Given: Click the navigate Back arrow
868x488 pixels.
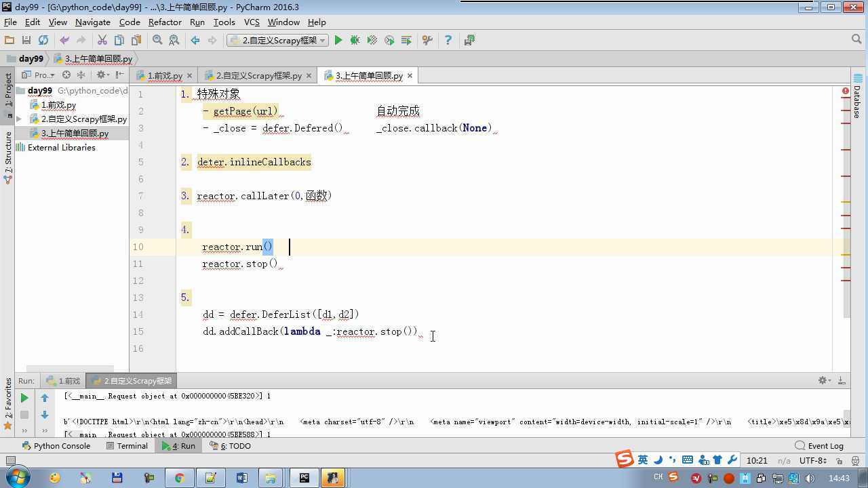Looking at the screenshot, I should tap(195, 41).
